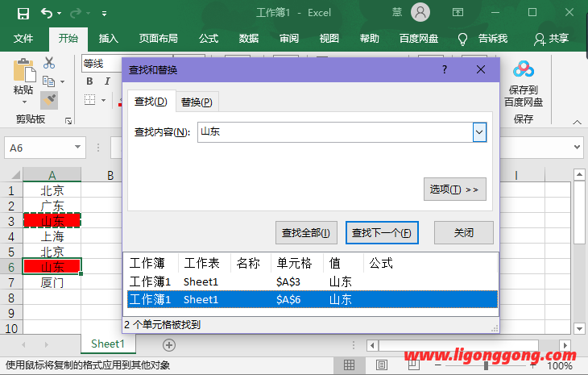
Task: Expand the formula bar
Action: (x=577, y=147)
